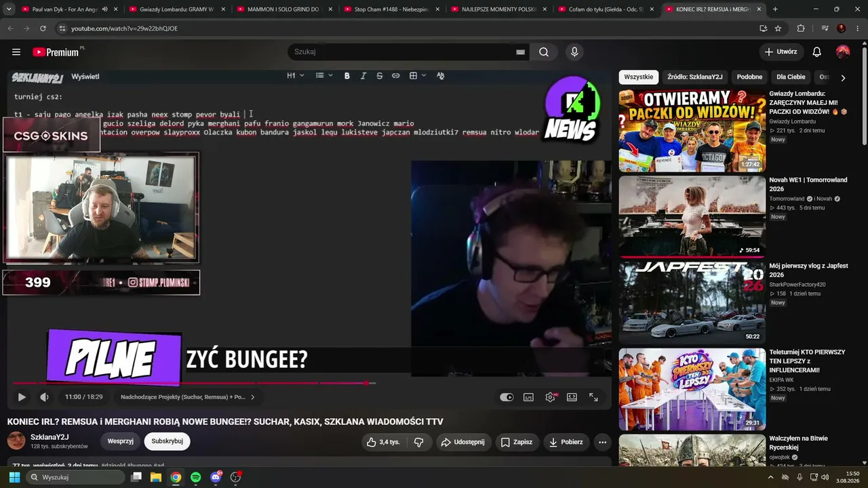Mute the video volume
The image size is (868, 488).
tap(45, 397)
